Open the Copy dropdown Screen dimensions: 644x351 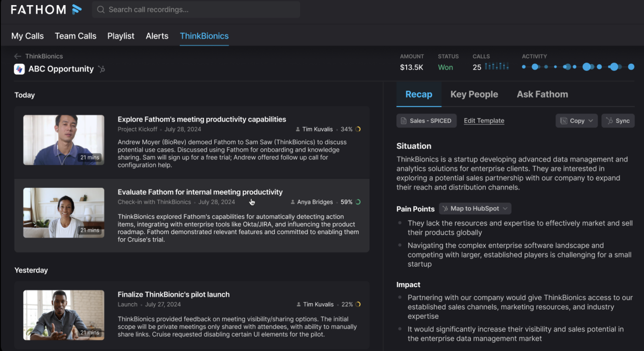pos(577,121)
